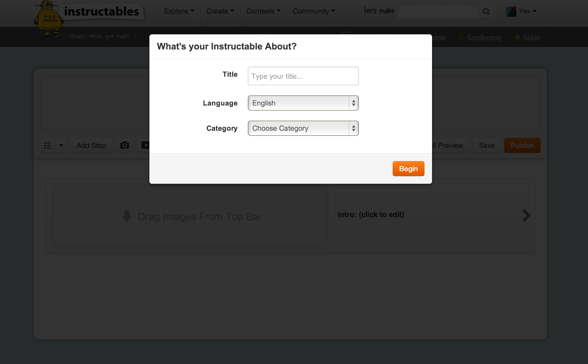Viewport: 588px width, 364px height.
Task: Click the dropdown arrow next to list icon
Action: click(61, 145)
